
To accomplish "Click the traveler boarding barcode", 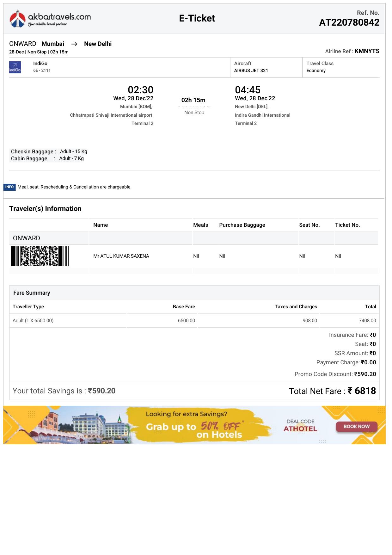I will [x=40, y=256].
